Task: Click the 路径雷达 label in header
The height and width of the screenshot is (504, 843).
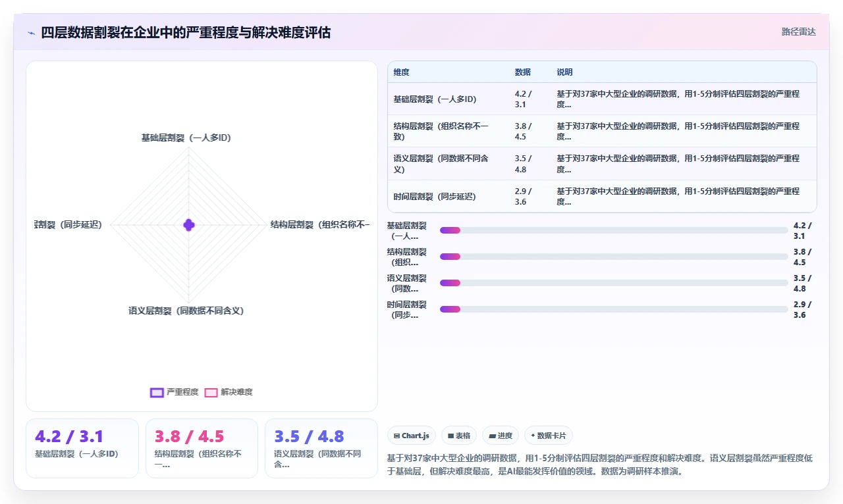Action: [798, 32]
